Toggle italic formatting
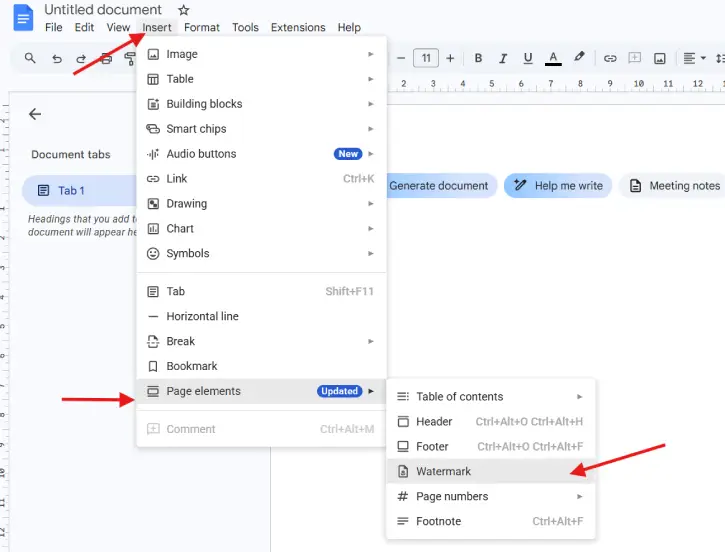This screenshot has height=552, width=725. (503, 58)
